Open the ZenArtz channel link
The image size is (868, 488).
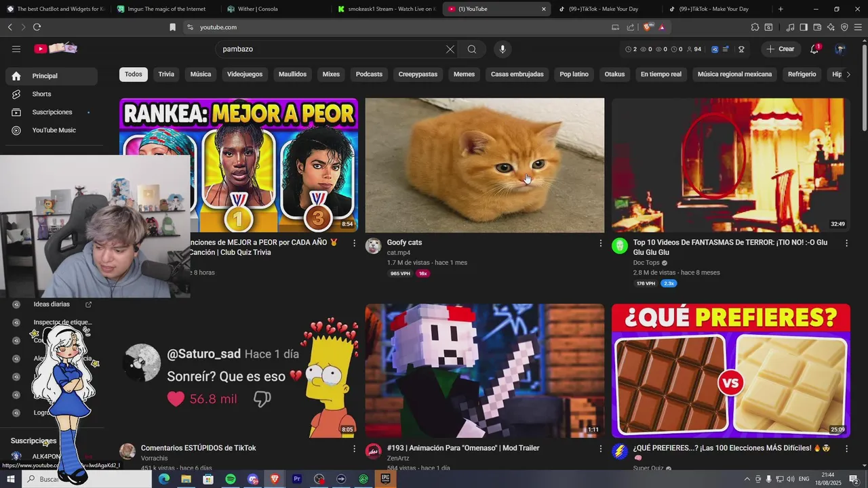(x=398, y=459)
